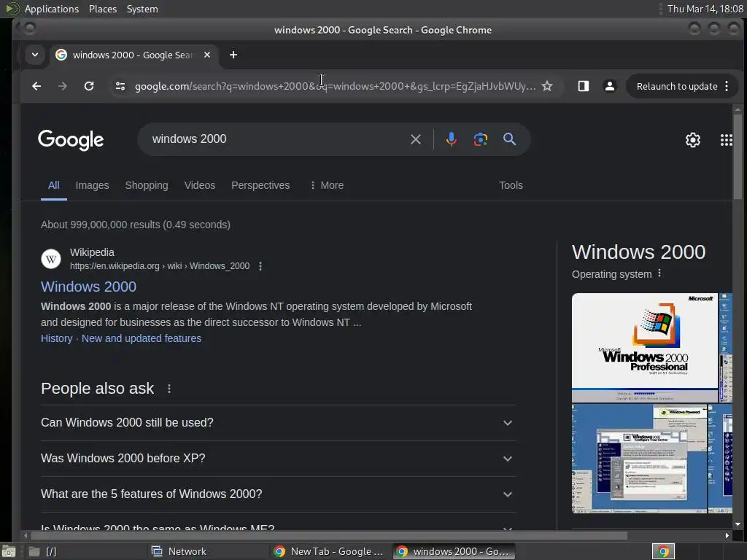Click the clock Thu Mar 14, 18:08

(705, 9)
